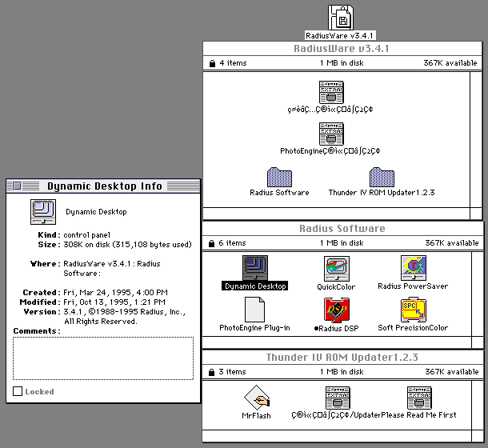Screen dimensions: 488x448
Task: Click the Thunder IV ROM Updater1.2.3 title bar
Action: [342, 357]
